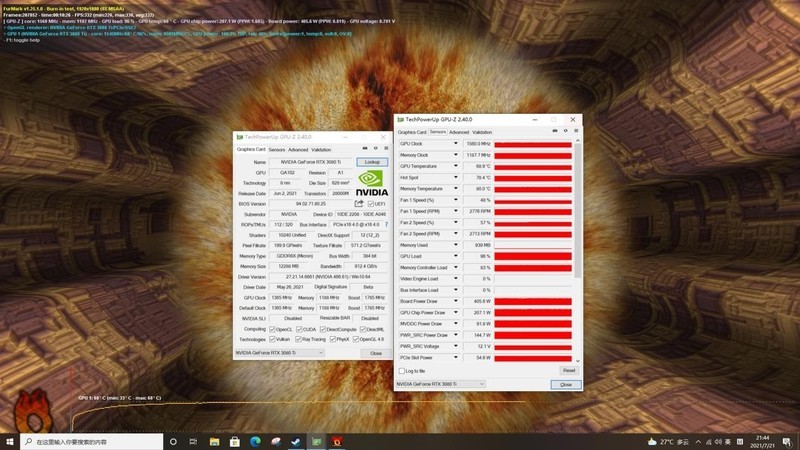800x450 pixels.
Task: Click the BIOS export share icon
Action: [x=359, y=204]
